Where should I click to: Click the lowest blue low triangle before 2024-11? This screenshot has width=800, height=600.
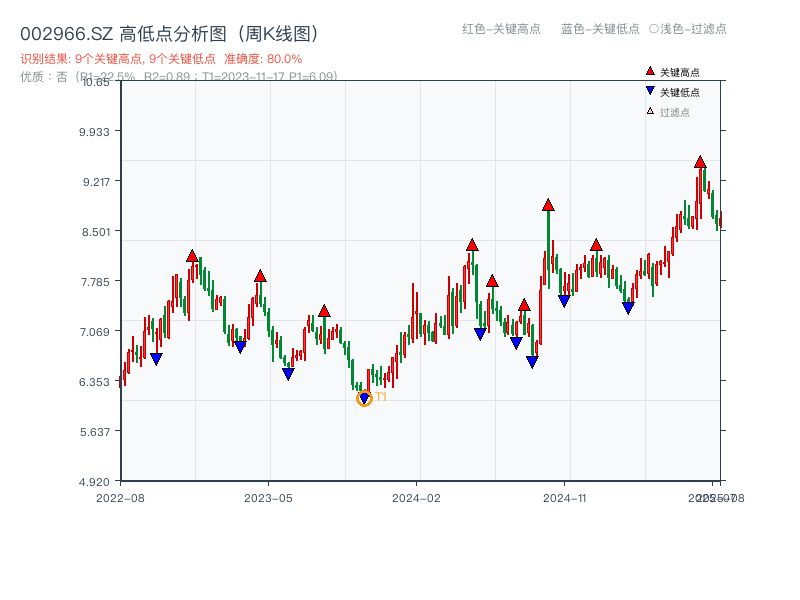click(532, 362)
